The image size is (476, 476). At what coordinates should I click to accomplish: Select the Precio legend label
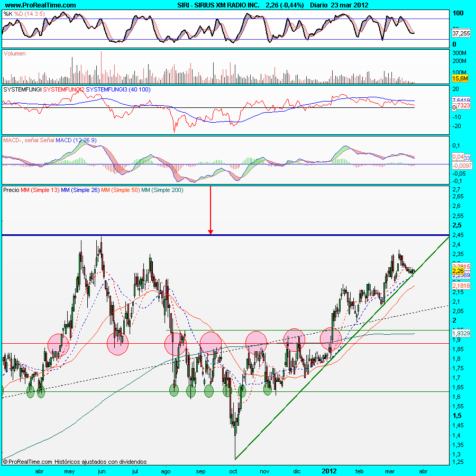(x=11, y=190)
